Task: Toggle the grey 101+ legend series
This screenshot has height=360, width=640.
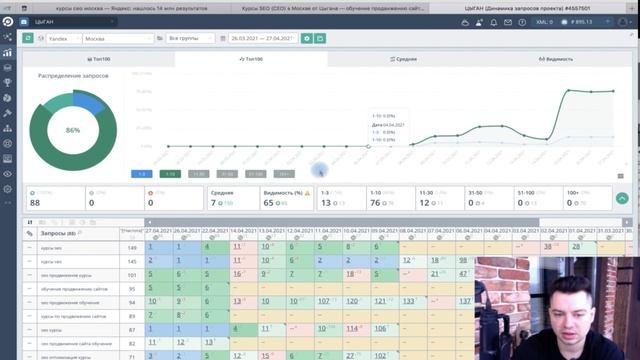Action: 284,174
